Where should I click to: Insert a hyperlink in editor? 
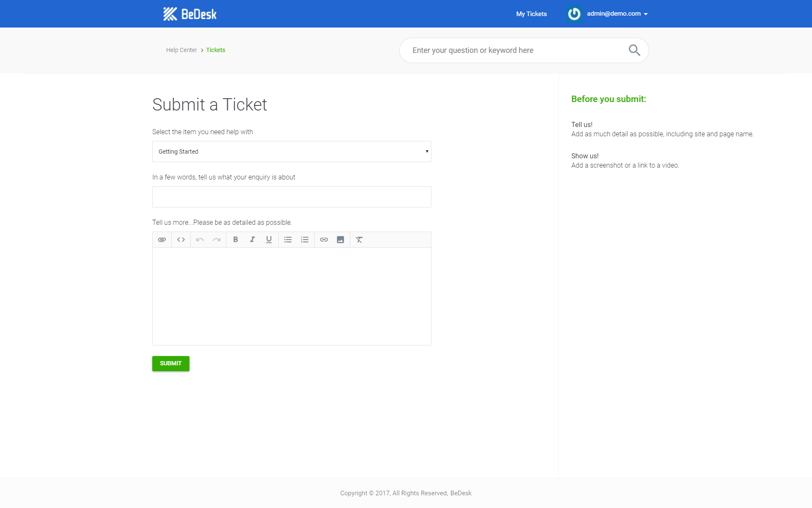324,240
